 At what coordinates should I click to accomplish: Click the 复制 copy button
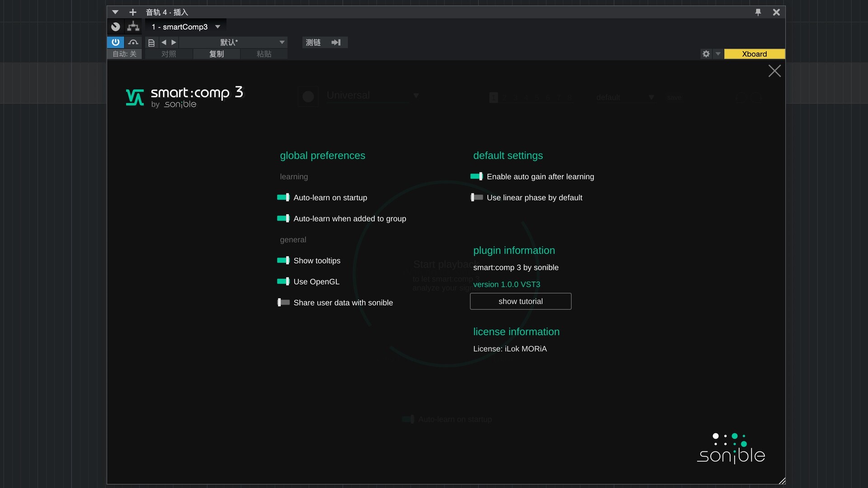[x=217, y=54]
